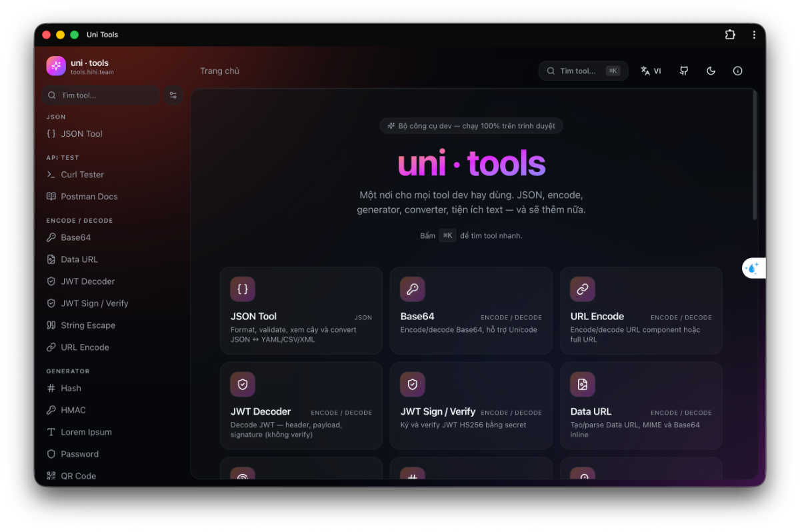
Task: Open the GitHub repository icon in header
Action: click(x=684, y=71)
